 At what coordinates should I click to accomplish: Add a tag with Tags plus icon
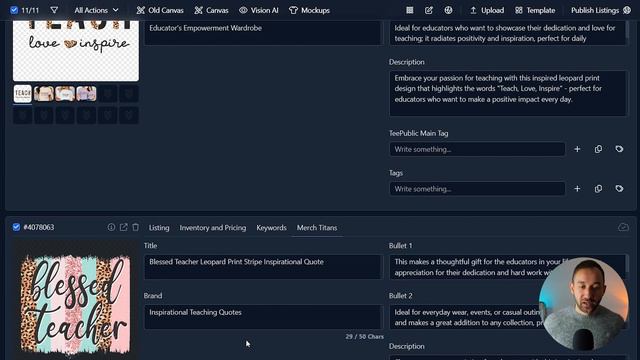(577, 189)
